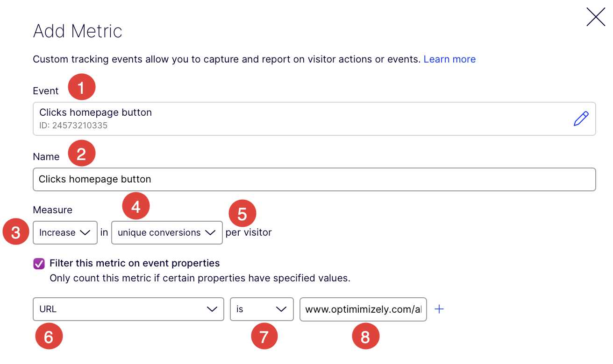613x364 pixels.
Task: Open the unique conversions dropdown
Action: 167,232
